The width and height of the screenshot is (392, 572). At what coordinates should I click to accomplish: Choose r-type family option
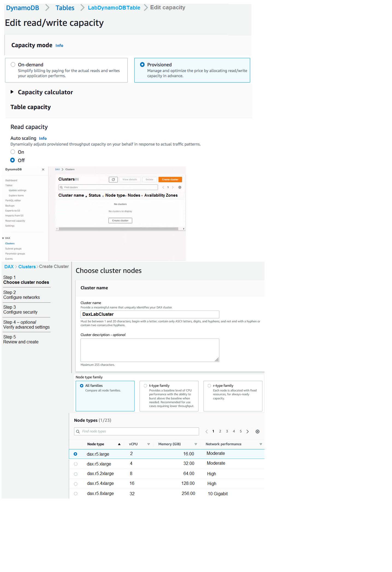click(209, 386)
